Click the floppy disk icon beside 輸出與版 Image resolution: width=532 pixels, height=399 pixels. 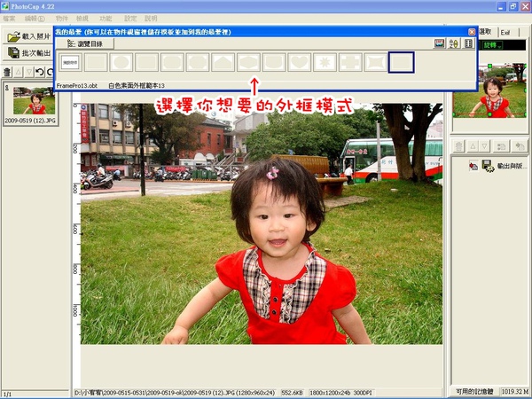pos(488,166)
